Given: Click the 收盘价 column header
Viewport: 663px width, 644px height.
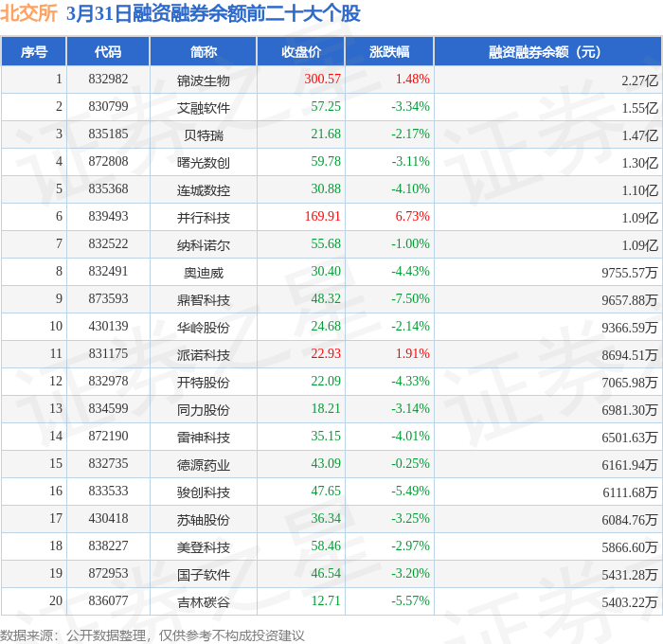Looking at the screenshot, I should click(301, 51).
